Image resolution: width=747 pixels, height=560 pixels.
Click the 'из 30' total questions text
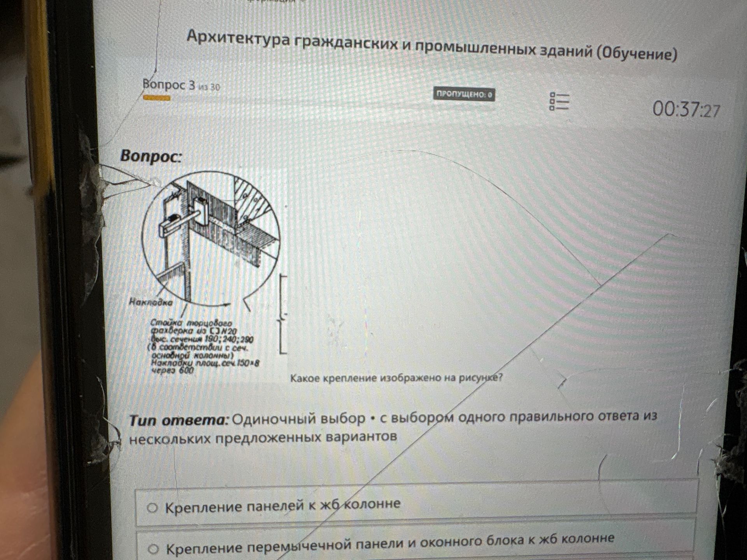(x=209, y=87)
